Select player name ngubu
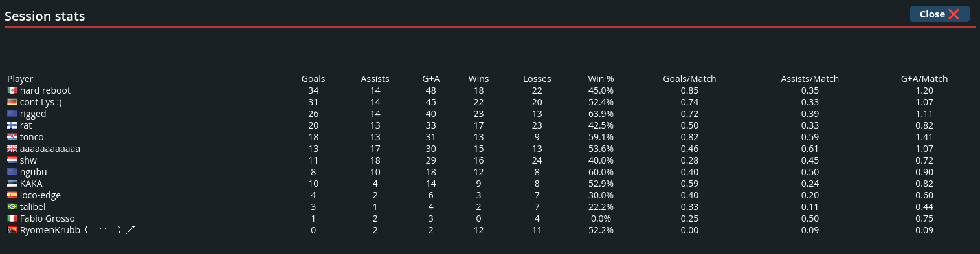 (34, 172)
